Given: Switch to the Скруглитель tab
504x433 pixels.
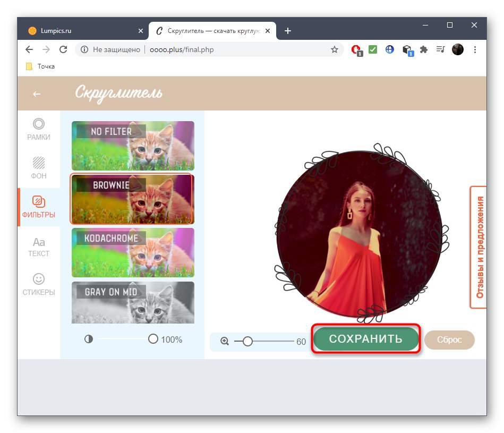Looking at the screenshot, I should [212, 31].
